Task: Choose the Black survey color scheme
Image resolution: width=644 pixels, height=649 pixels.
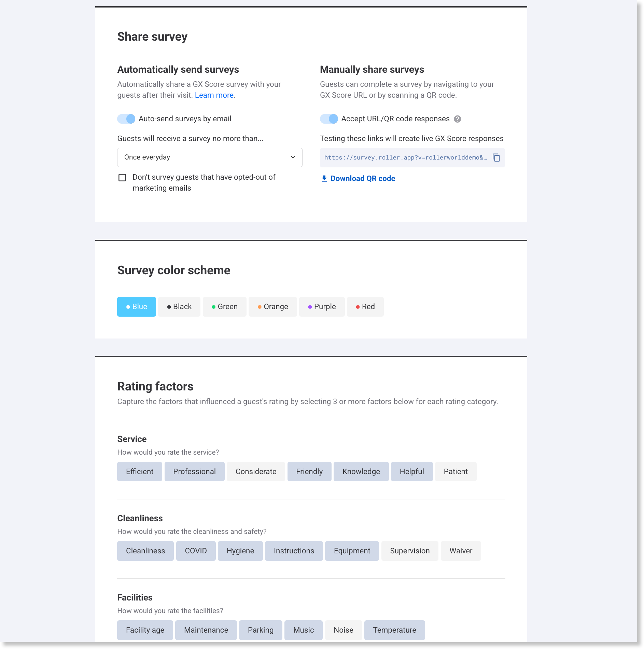Action: pos(179,307)
